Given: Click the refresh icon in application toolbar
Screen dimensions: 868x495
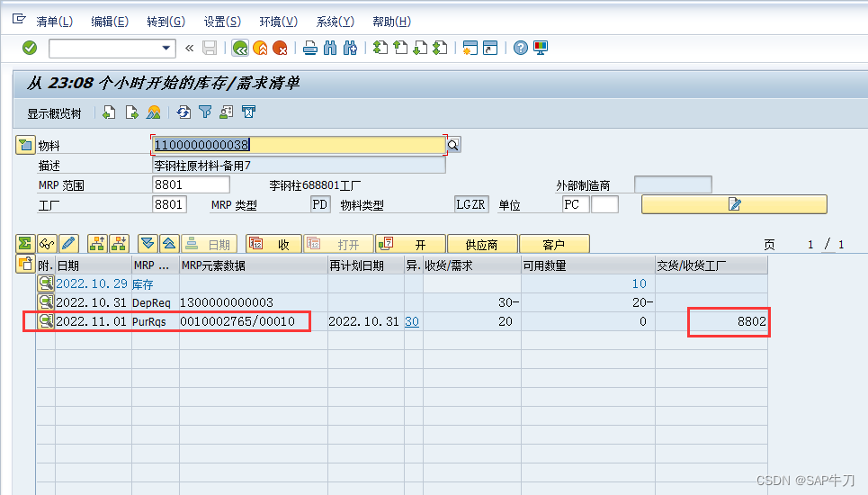Looking at the screenshot, I should (183, 113).
